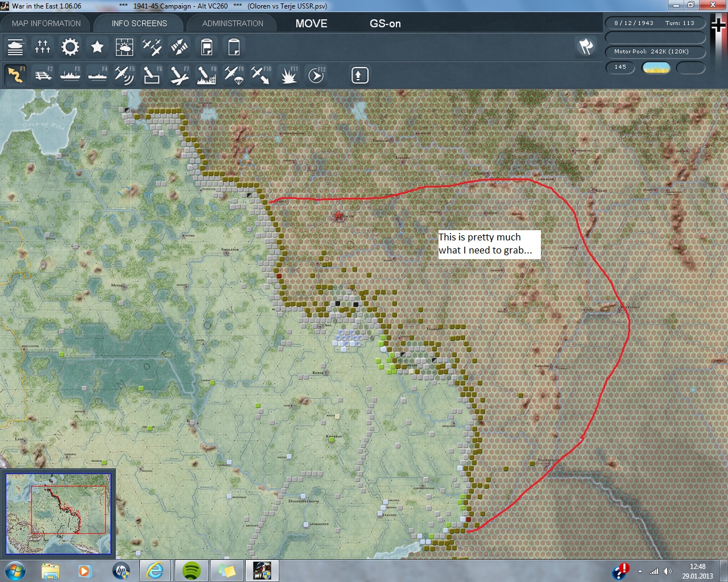
Task: Open the MAP INFORMATION tab
Action: [46, 23]
